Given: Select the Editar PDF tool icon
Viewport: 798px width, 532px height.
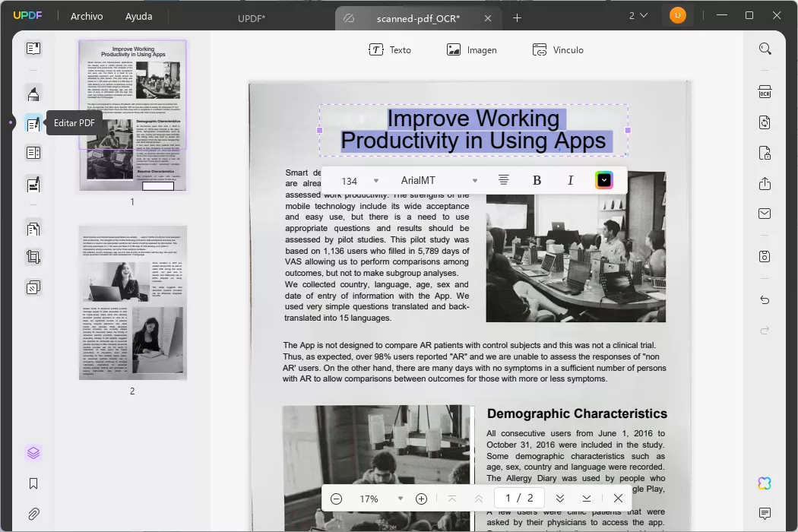Looking at the screenshot, I should 33,123.
